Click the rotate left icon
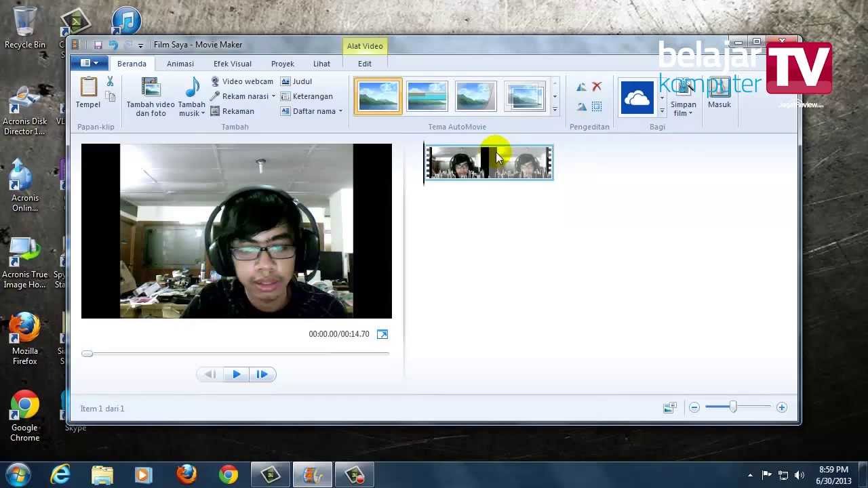Screen dimensions: 868x488 click(581, 87)
